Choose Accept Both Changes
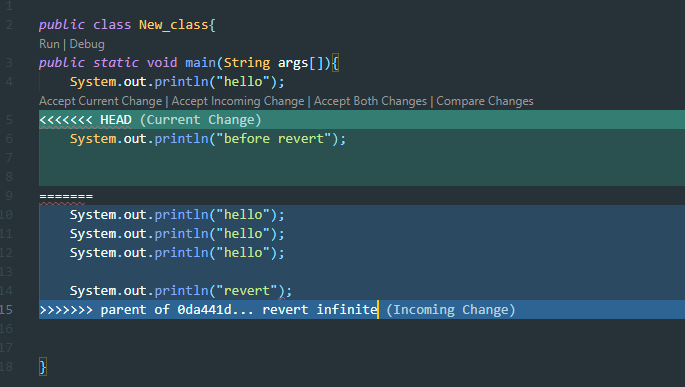Screen dimensions: 685x387 [x=370, y=101]
